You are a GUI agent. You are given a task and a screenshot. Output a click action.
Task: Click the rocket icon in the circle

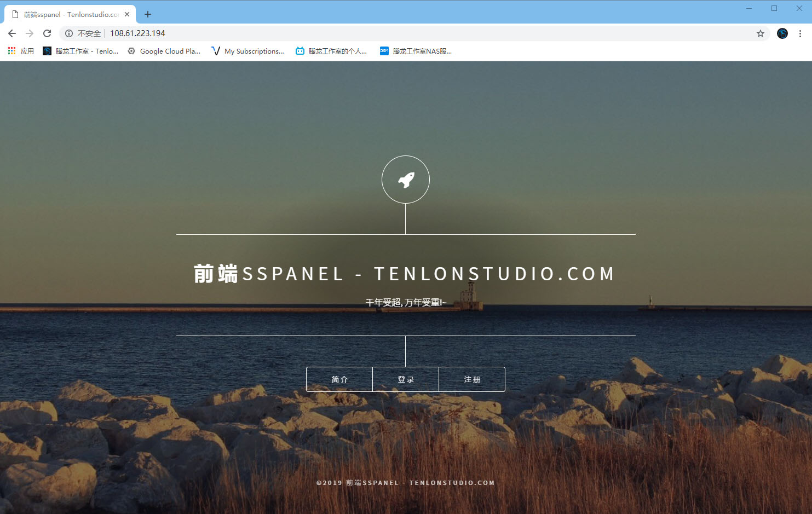pyautogui.click(x=406, y=180)
